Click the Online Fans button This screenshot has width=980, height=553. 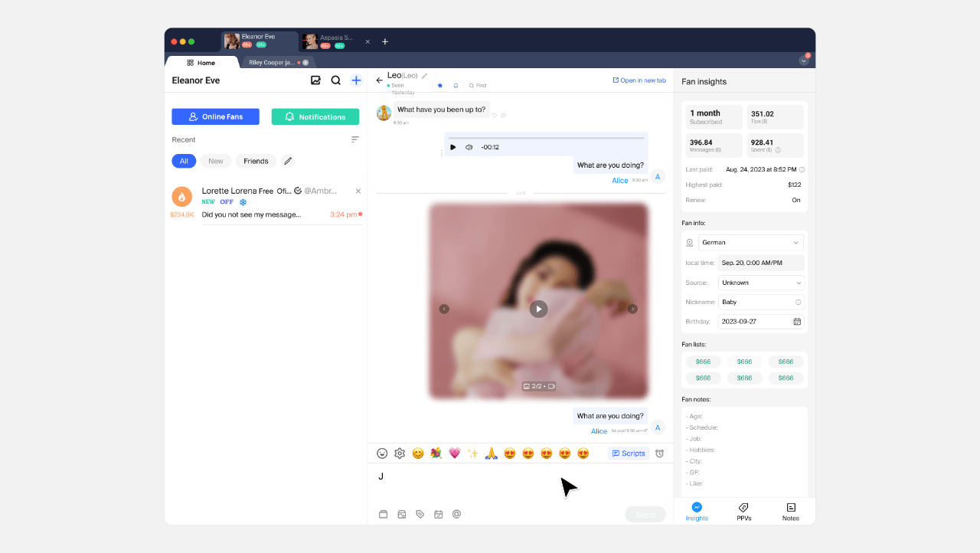coord(215,116)
